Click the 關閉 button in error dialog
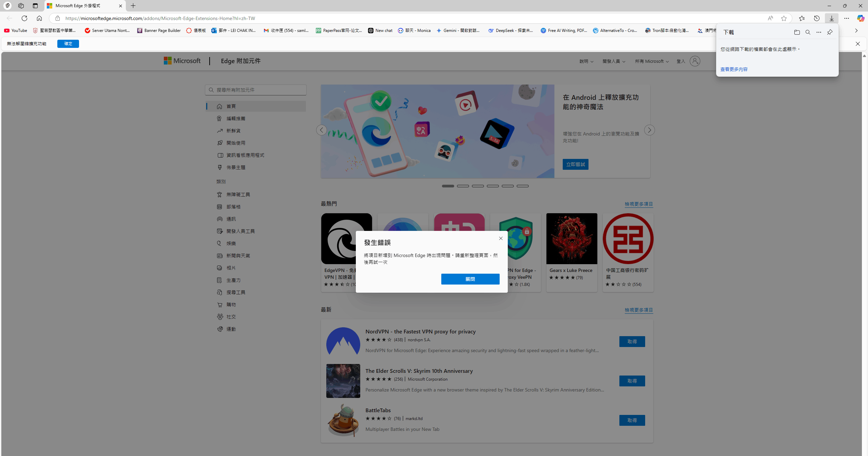Image resolution: width=868 pixels, height=456 pixels. tap(470, 279)
